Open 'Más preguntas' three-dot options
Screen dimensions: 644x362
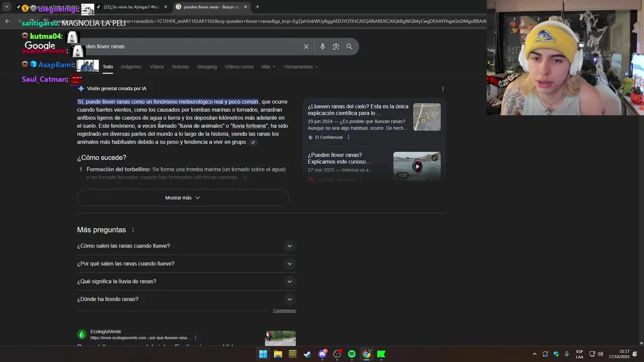[x=133, y=230]
